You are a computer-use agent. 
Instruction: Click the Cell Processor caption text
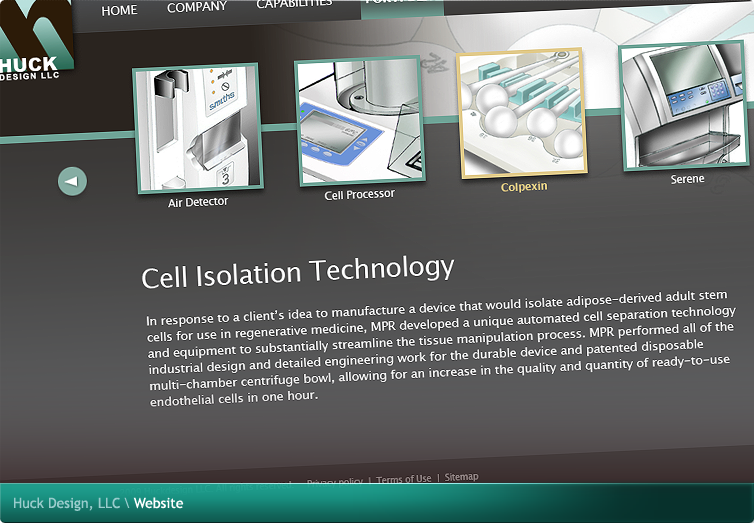(360, 195)
